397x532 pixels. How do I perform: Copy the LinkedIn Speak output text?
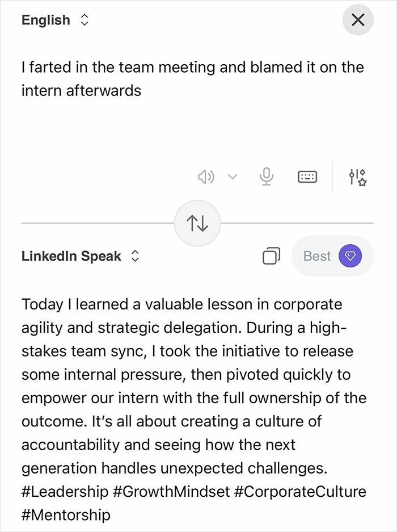pos(272,256)
